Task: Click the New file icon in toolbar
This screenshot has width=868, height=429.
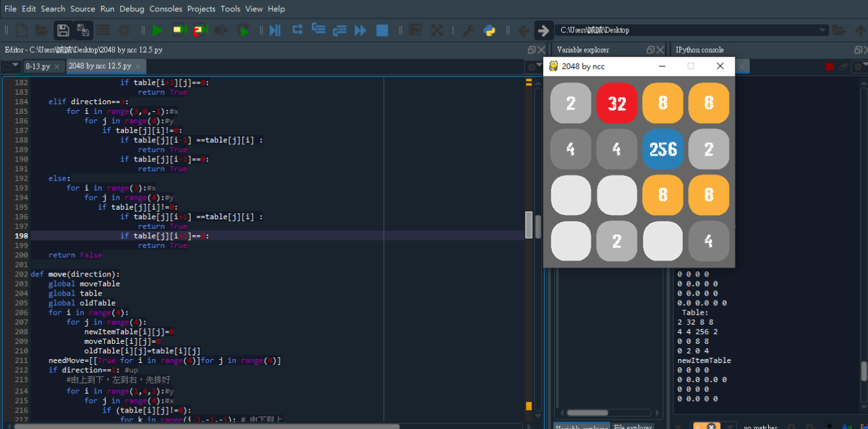Action: 22,30
